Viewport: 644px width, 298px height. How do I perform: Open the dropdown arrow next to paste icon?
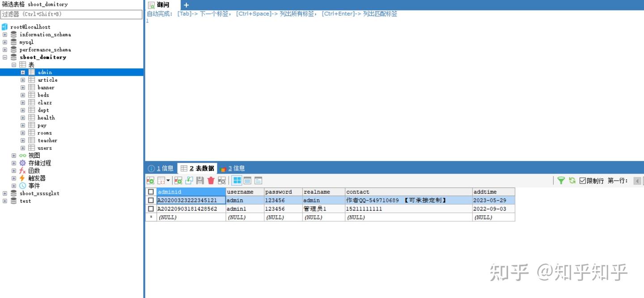pos(168,180)
